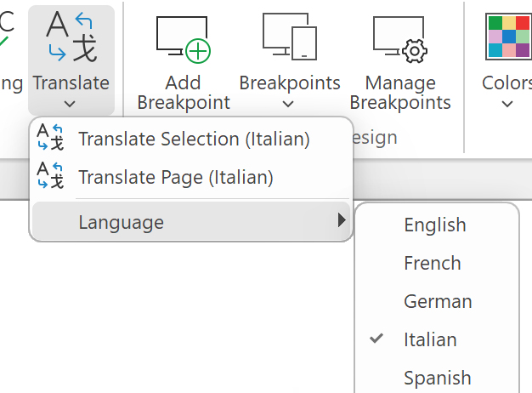Image resolution: width=532 pixels, height=393 pixels.
Task: Click the Manage Breakpoints gear monitor icon
Action: (x=400, y=39)
